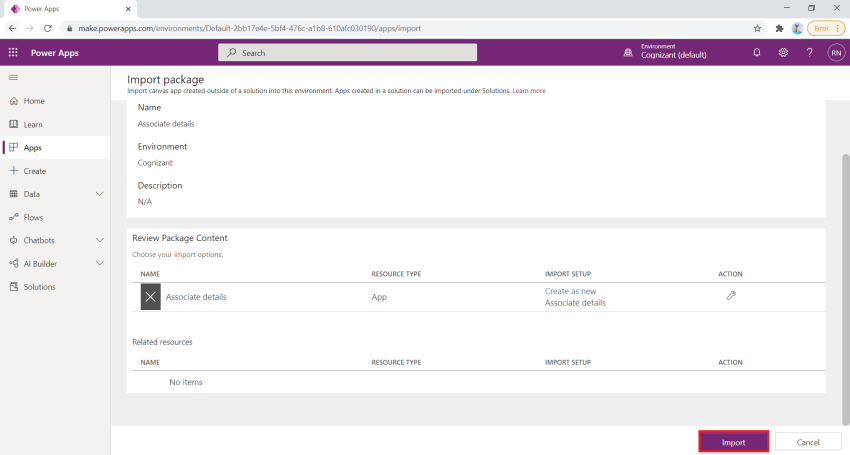
Task: Click the vertical page scrollbar
Action: (845, 289)
